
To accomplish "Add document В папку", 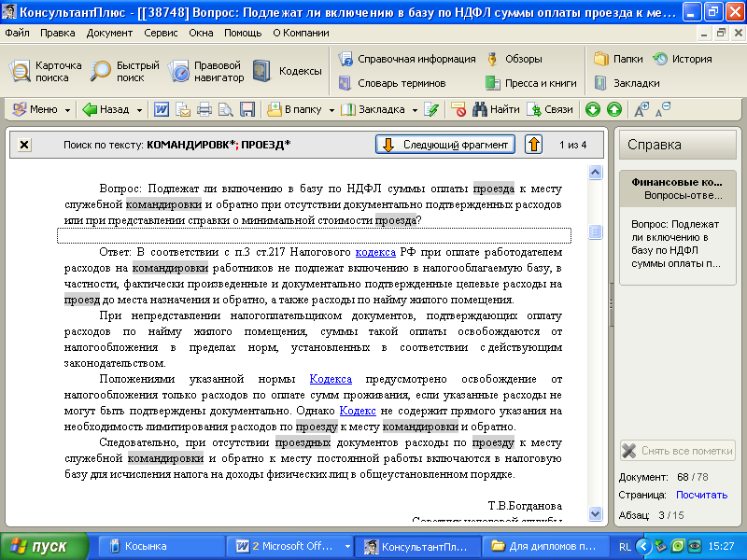I will (294, 109).
